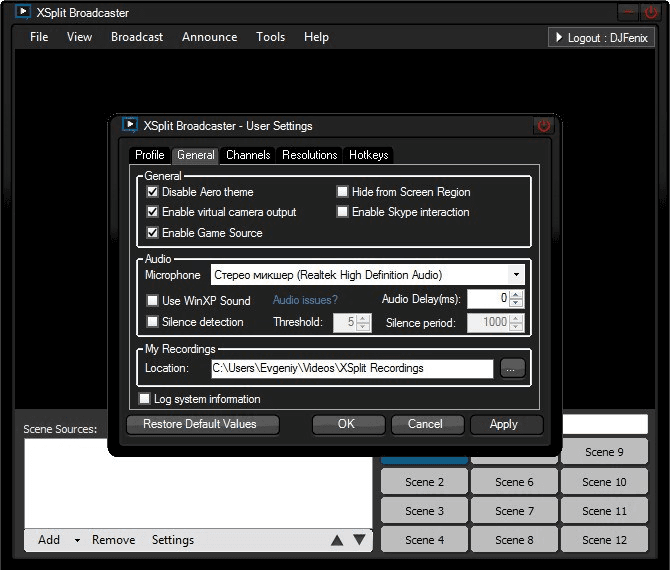The image size is (670, 570).
Task: Click the play triangle beside Logout : DJFenix
Action: tap(559, 37)
